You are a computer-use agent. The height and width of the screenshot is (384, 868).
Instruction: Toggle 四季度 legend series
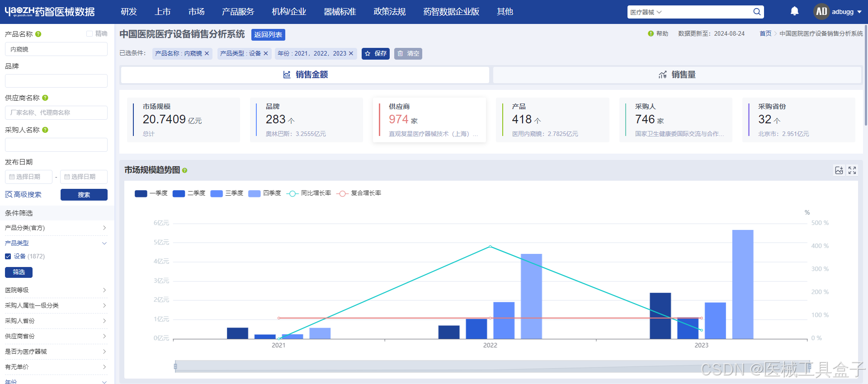click(x=265, y=193)
